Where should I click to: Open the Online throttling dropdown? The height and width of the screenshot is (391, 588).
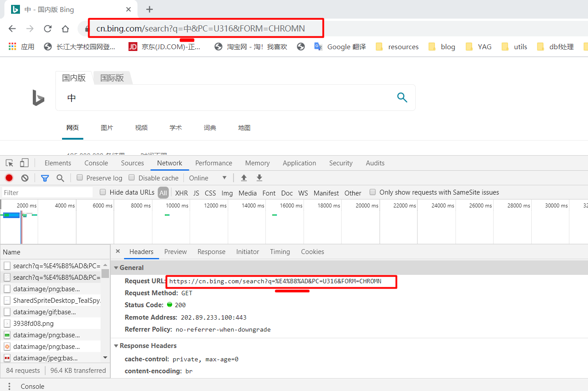click(x=208, y=178)
